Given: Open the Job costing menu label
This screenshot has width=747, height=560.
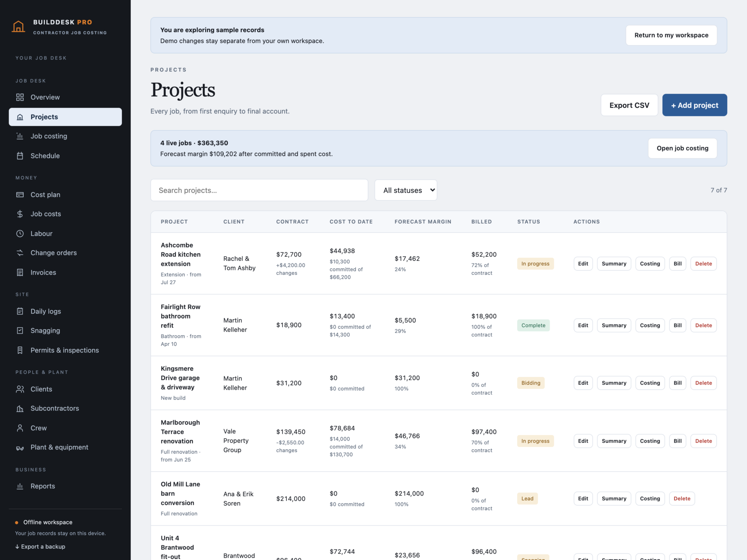Looking at the screenshot, I should point(49,136).
